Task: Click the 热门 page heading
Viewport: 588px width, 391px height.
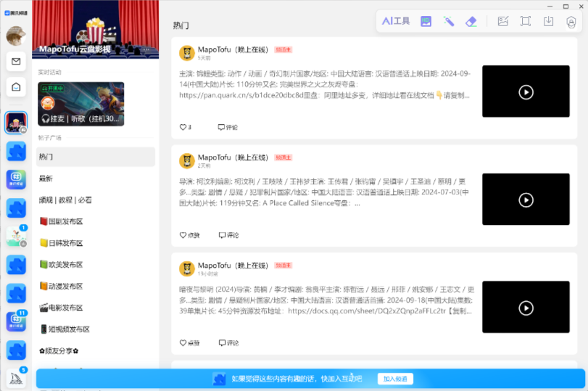Action: [181, 25]
